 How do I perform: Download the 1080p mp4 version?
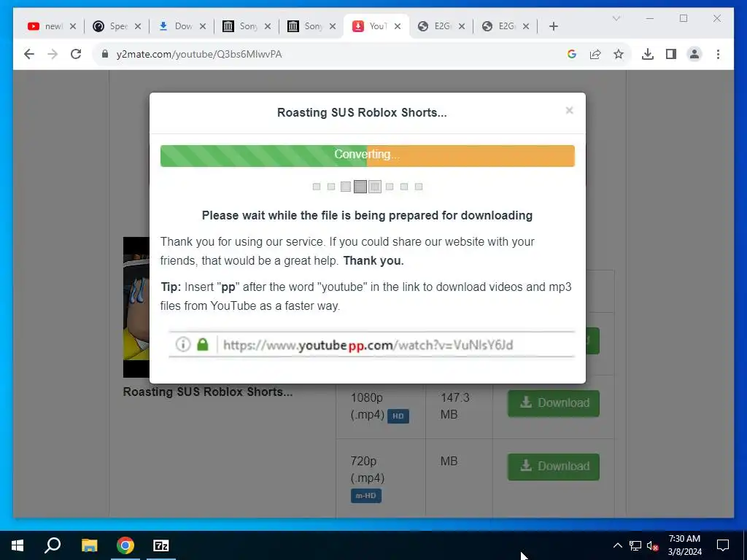coord(554,403)
